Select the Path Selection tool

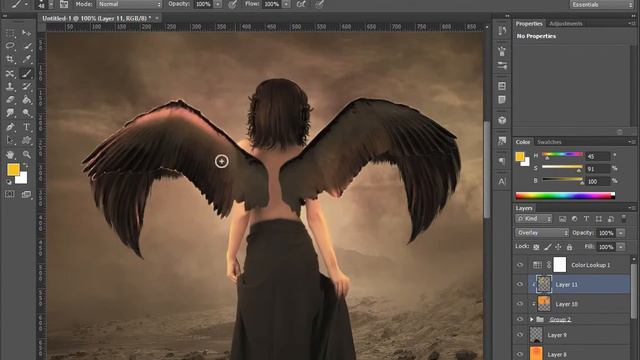[x=10, y=140]
